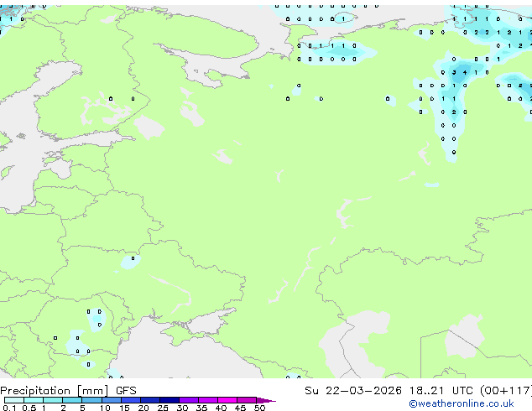532x411 pixels.
Task: Click the 20–25 mm dark blue swatch
Action: tap(150, 400)
